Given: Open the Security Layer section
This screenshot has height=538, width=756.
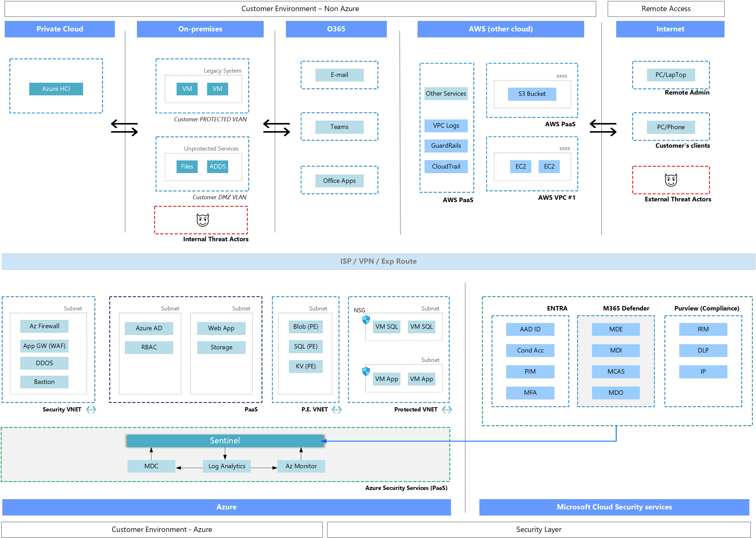Looking at the screenshot, I should (539, 529).
